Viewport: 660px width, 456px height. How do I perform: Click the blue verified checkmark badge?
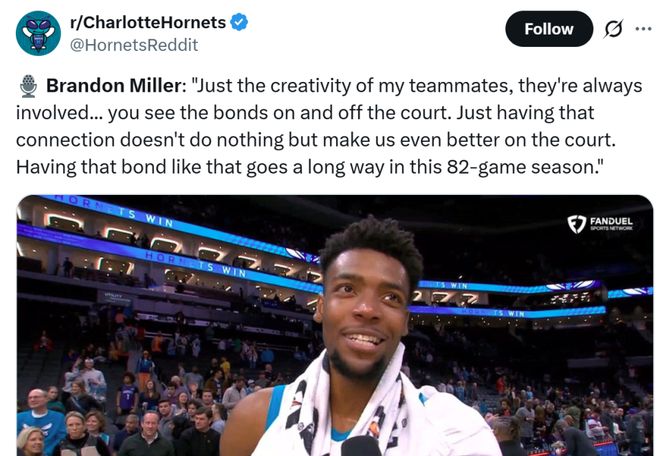(x=240, y=22)
